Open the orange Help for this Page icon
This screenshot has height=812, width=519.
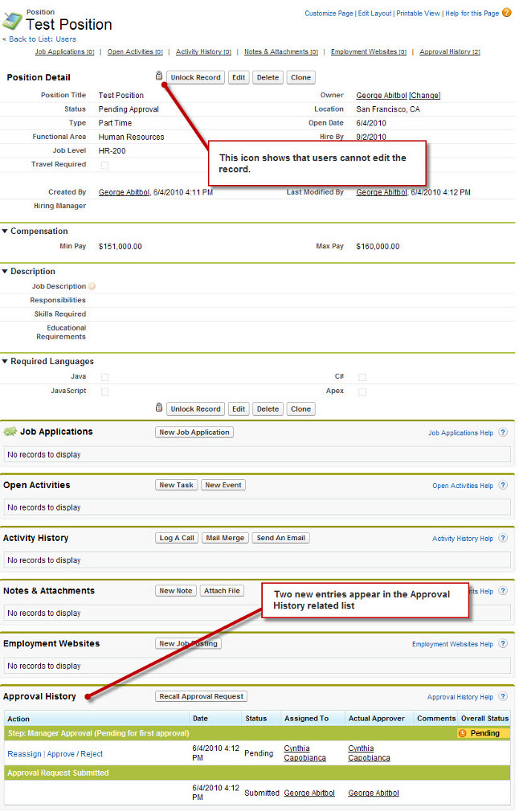tap(507, 12)
